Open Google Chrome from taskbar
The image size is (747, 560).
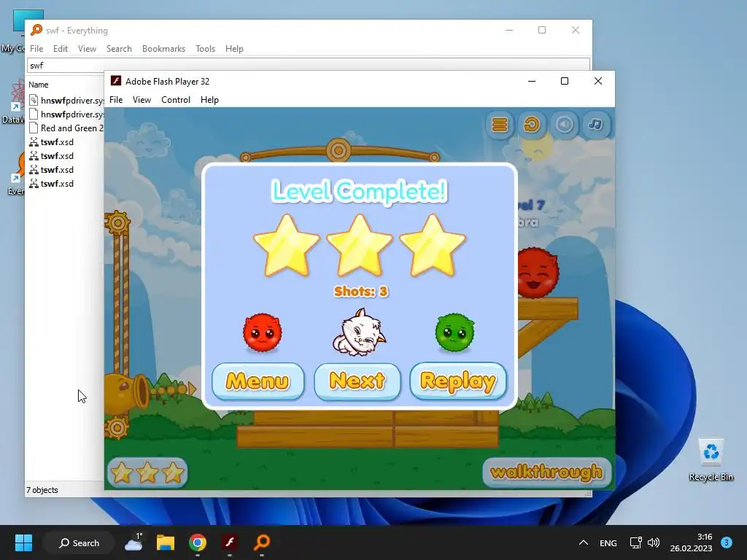click(x=197, y=542)
